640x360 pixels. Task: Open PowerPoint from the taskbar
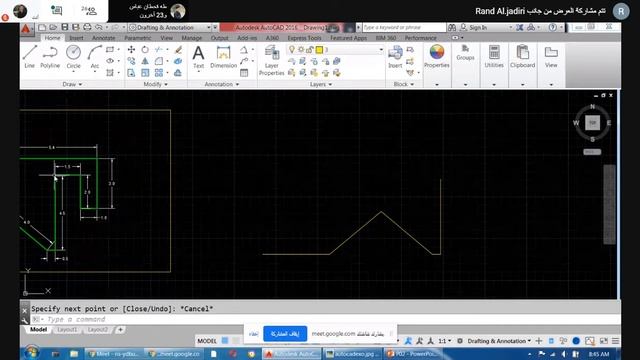pyautogui.click(x=413, y=354)
